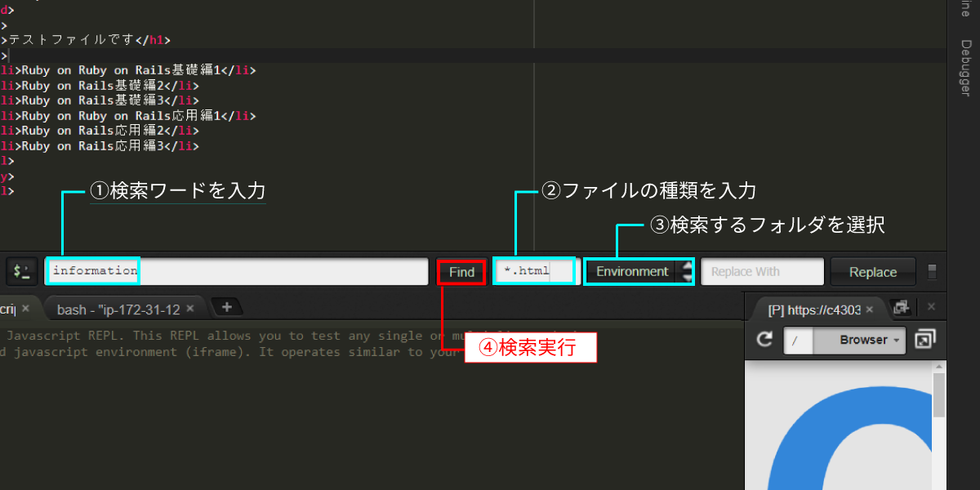Screen dimensions: 980x490
Task: Click the heading text 'テストファイルです'
Action: pyautogui.click(x=70, y=40)
